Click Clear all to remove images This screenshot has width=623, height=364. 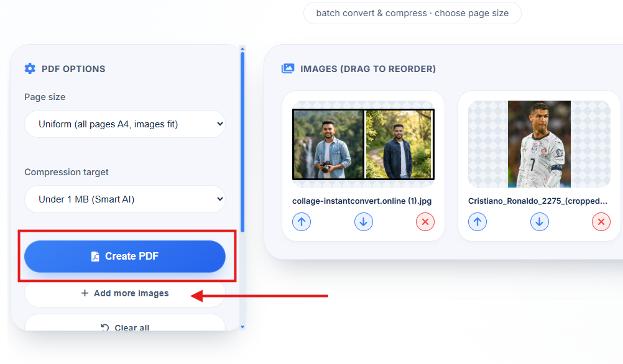pyautogui.click(x=131, y=328)
